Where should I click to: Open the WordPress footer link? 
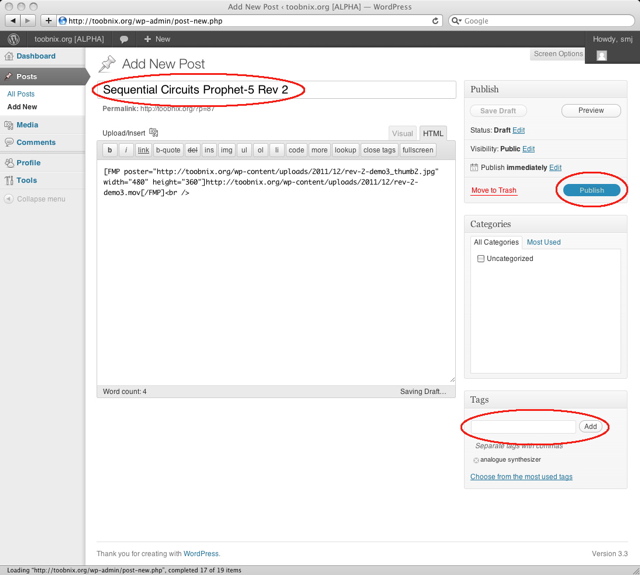[201, 554]
